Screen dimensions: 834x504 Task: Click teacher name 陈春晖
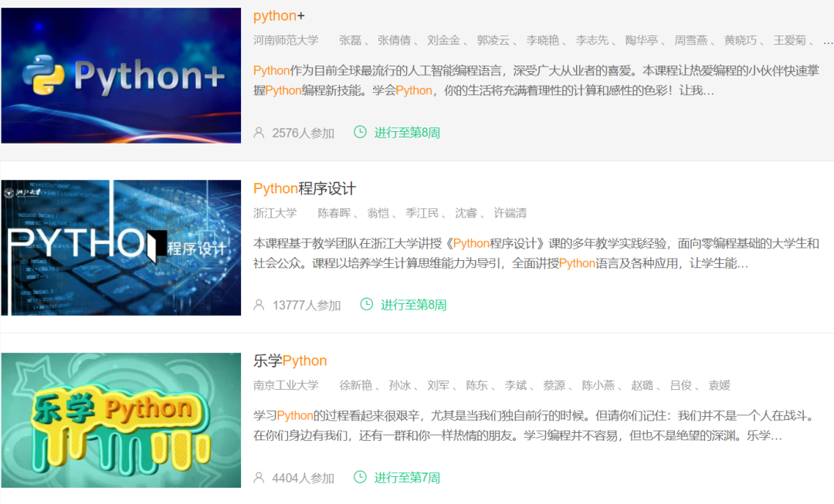(334, 213)
